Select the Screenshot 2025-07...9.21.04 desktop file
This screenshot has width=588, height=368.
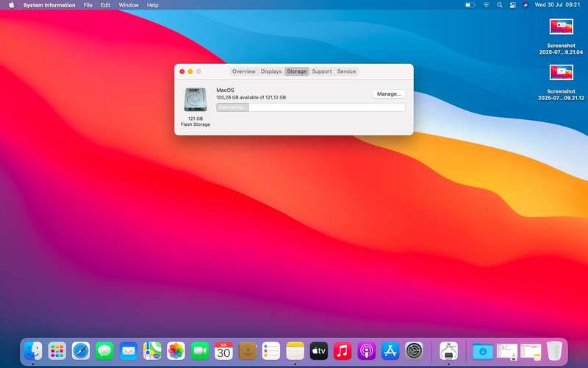pos(561,38)
